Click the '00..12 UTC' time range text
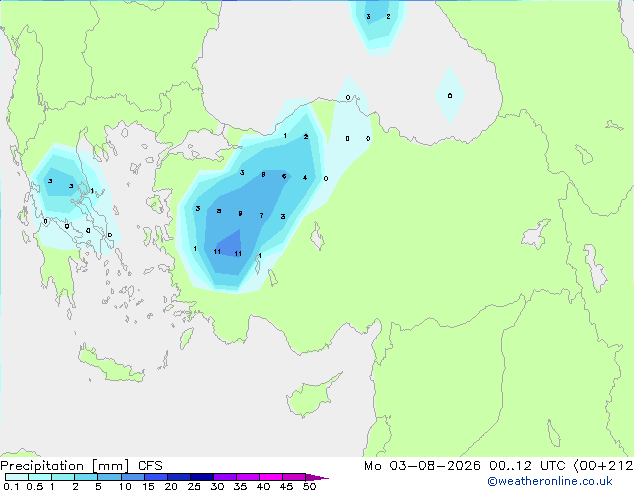The height and width of the screenshot is (490, 634). click(528, 466)
